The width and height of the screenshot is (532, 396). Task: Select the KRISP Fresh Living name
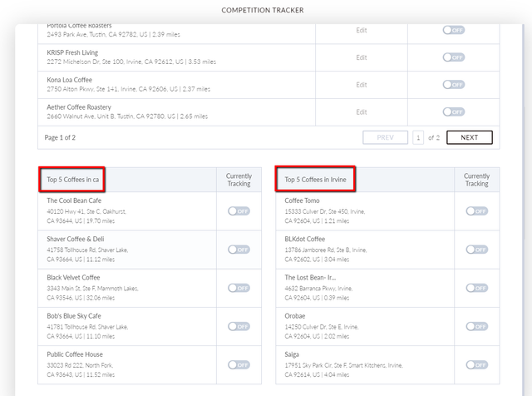click(x=72, y=52)
